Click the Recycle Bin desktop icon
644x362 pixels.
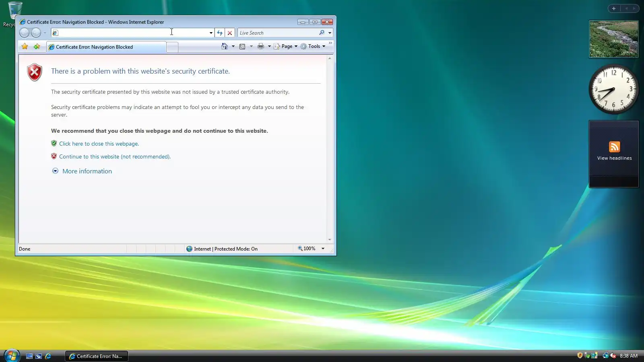pyautogui.click(x=14, y=14)
